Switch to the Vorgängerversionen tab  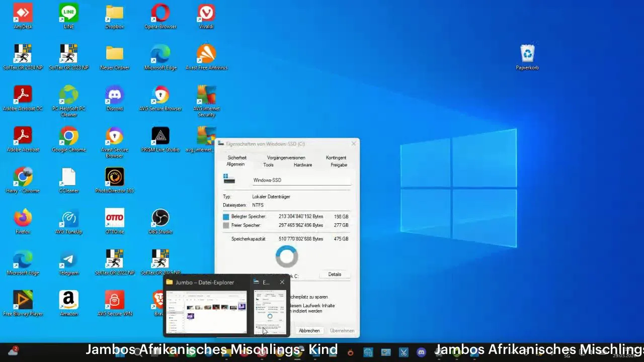click(x=286, y=157)
